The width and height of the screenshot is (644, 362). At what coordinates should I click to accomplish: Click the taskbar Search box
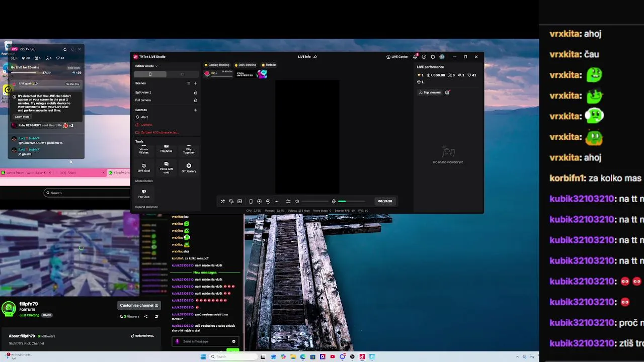click(233, 356)
